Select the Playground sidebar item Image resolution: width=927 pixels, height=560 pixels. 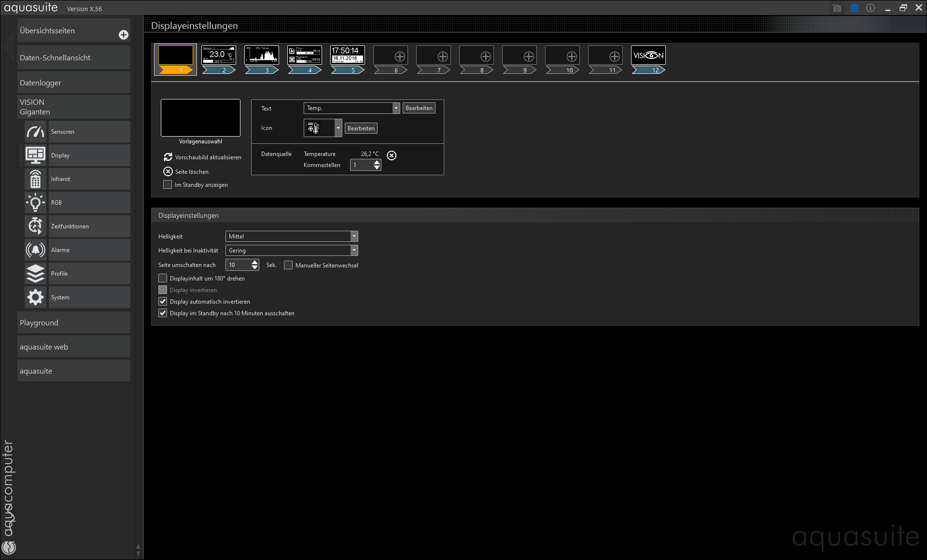(x=73, y=323)
